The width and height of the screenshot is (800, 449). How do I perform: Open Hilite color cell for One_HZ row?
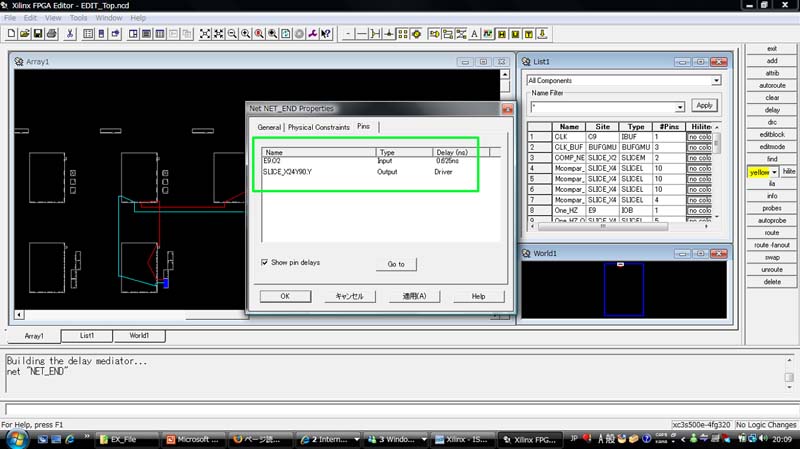click(x=699, y=210)
